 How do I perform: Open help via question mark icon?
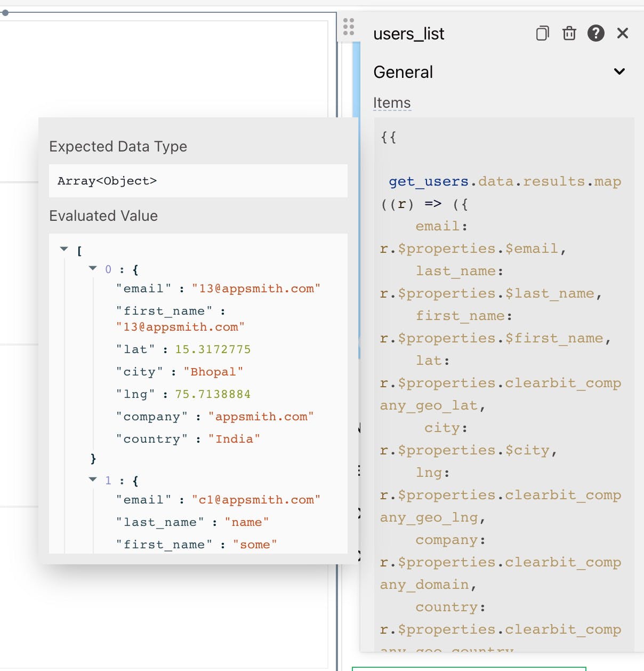pyautogui.click(x=595, y=34)
